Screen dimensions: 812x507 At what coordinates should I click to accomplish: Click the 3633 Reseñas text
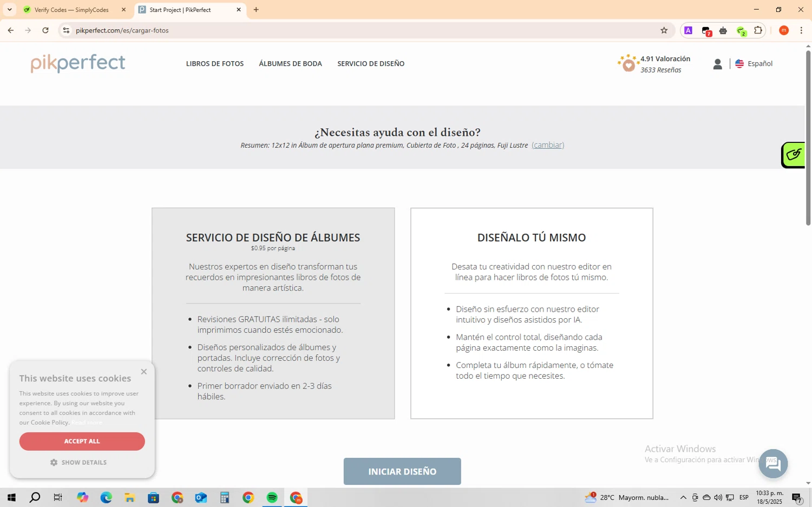click(661, 70)
